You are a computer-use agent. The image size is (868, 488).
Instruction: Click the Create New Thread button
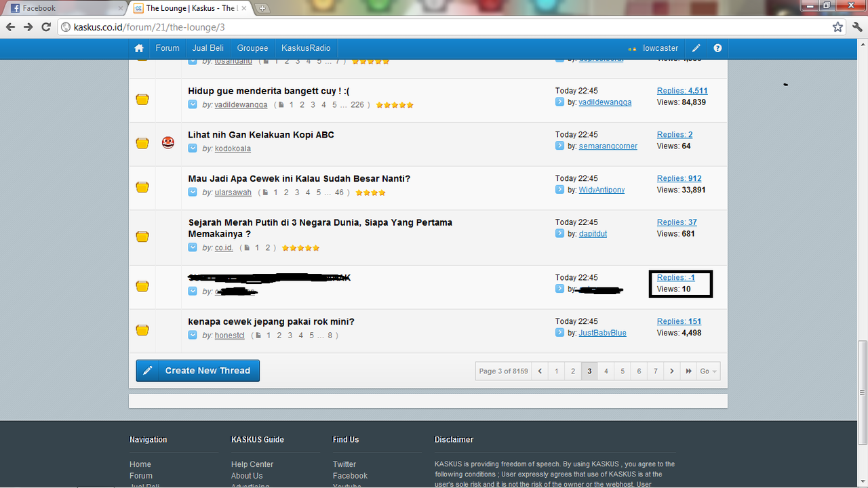198,371
